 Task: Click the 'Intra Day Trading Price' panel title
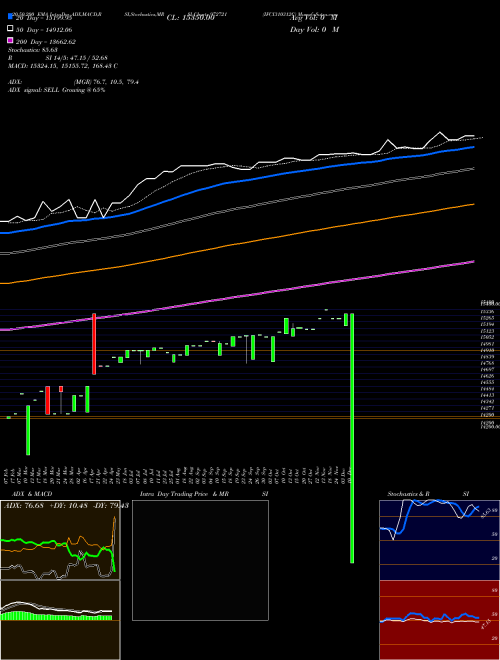pyautogui.click(x=184, y=494)
